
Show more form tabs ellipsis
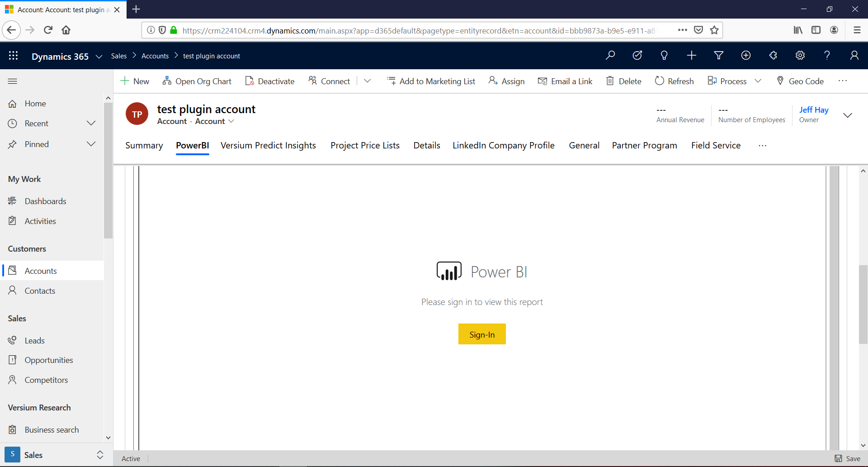[763, 146]
